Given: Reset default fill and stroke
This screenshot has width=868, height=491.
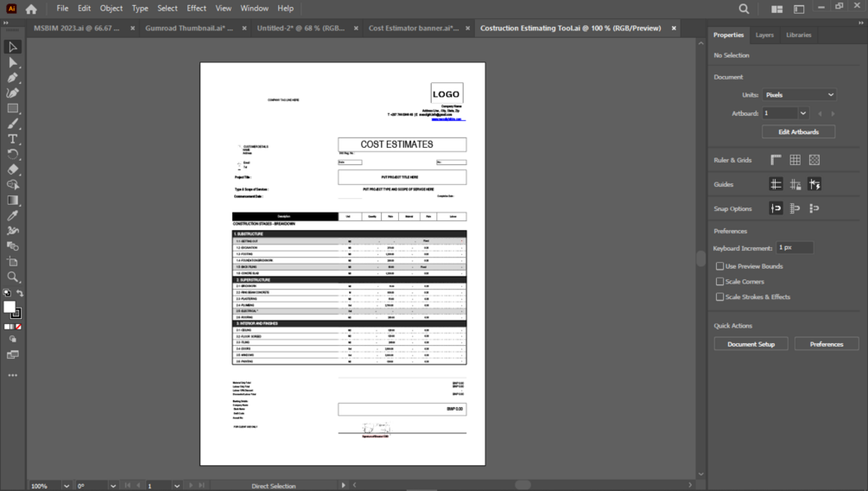Looking at the screenshot, I should pyautogui.click(x=7, y=293).
